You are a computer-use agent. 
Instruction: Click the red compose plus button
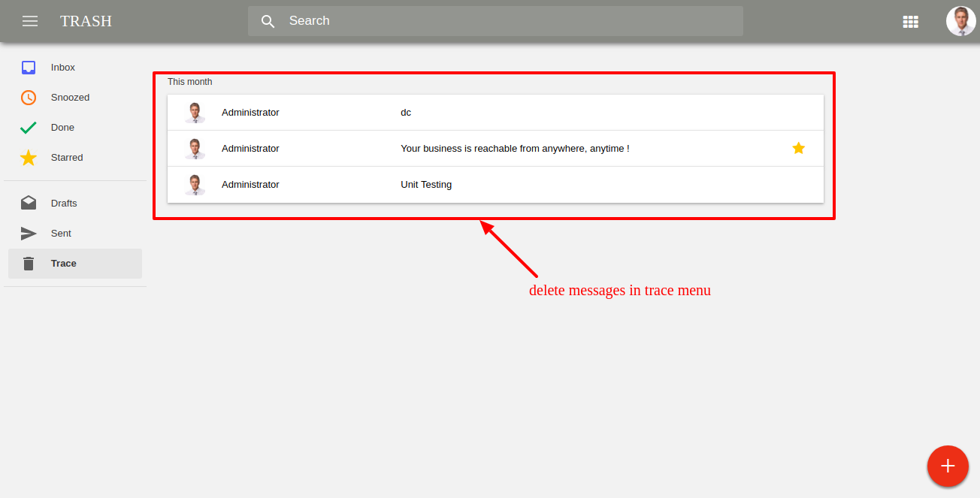coord(948,466)
